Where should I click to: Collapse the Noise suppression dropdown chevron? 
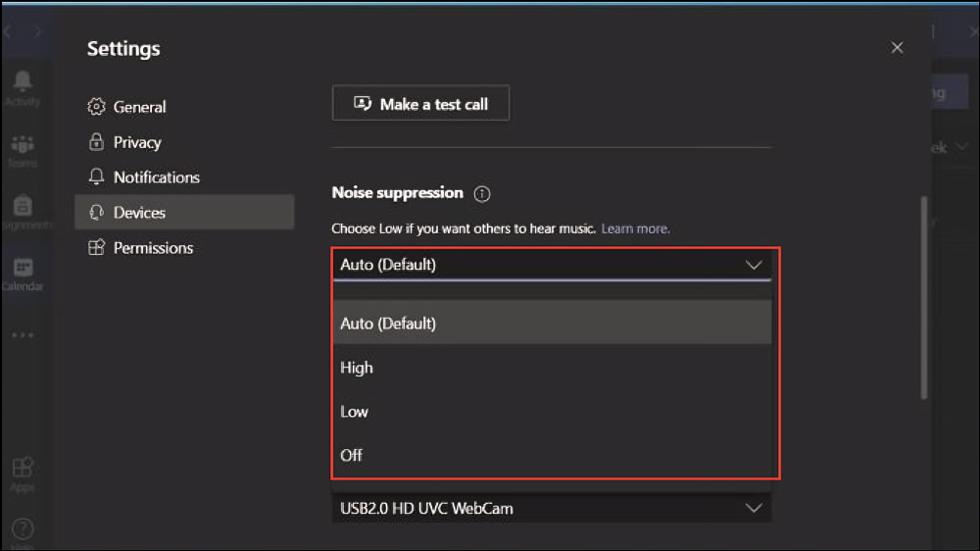point(754,265)
